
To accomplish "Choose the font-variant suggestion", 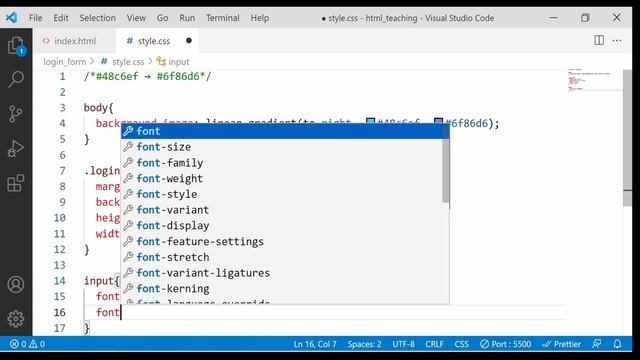I will click(282, 210).
